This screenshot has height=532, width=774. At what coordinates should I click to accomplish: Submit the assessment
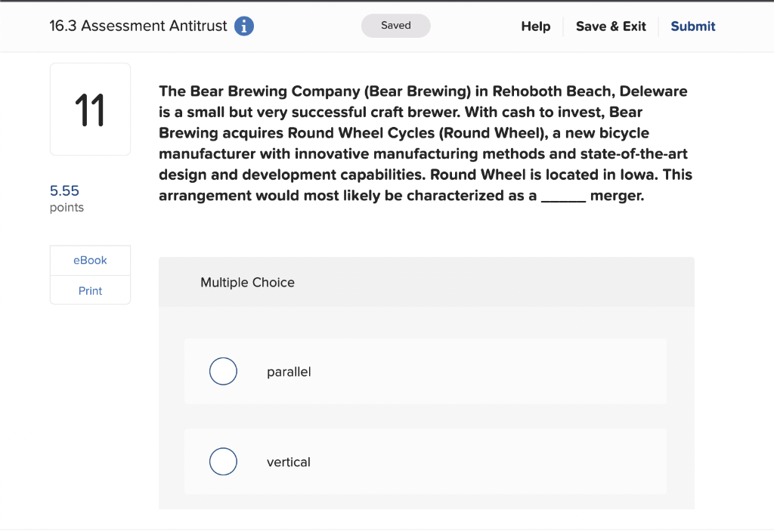pyautogui.click(x=692, y=26)
